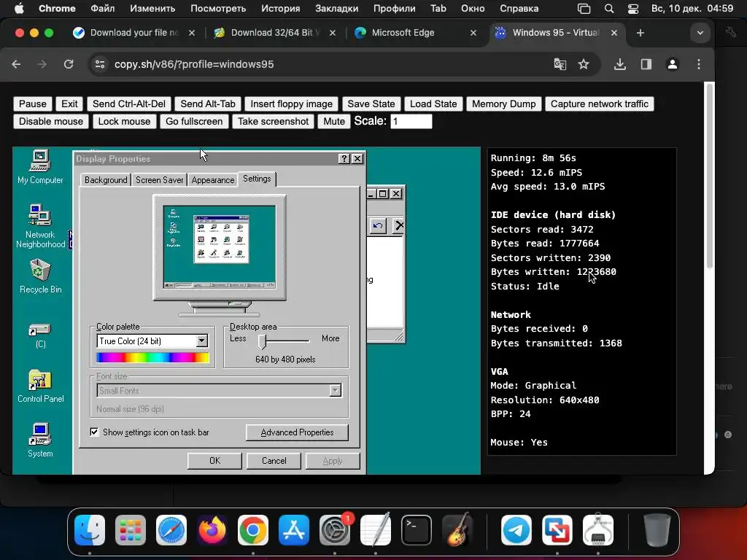Viewport: 747px width, 560px height.
Task: Open System Settings from the Dock
Action: [335, 530]
